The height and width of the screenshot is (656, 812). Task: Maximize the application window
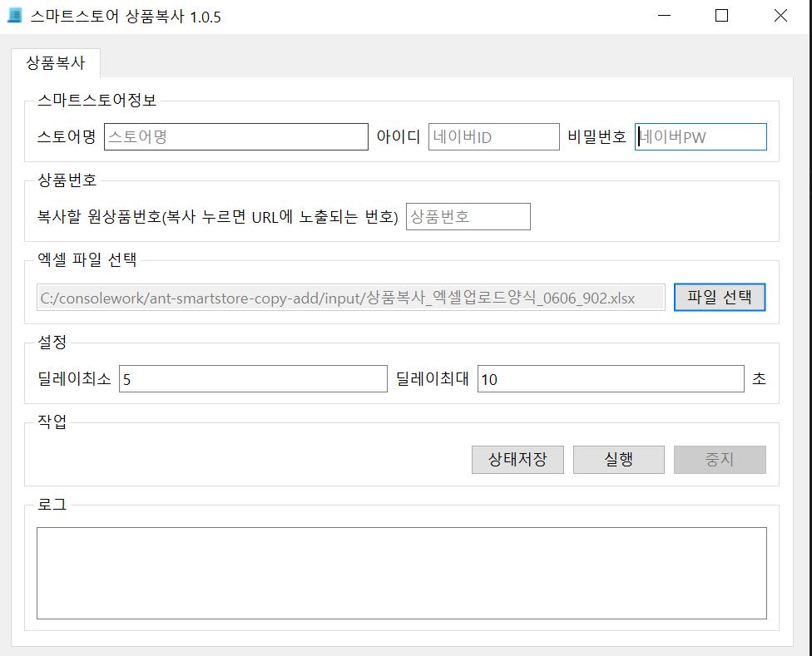point(721,17)
